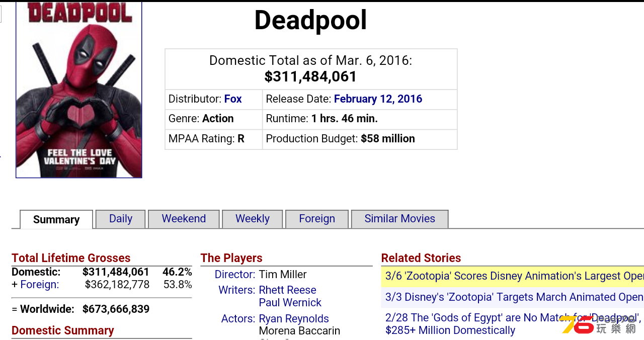Switch to the Daily tab
Screen dimensions: 644x340
tap(121, 219)
